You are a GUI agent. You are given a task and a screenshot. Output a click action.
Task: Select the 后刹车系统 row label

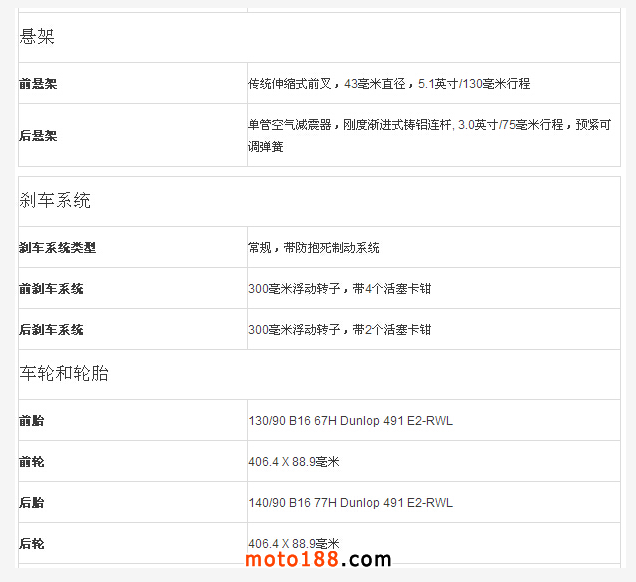coord(51,330)
